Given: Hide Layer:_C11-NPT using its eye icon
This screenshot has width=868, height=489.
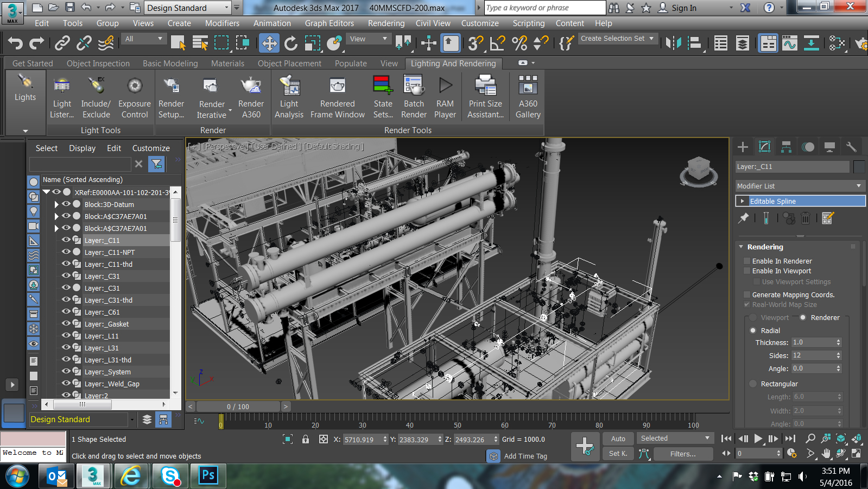Looking at the screenshot, I should click(66, 252).
